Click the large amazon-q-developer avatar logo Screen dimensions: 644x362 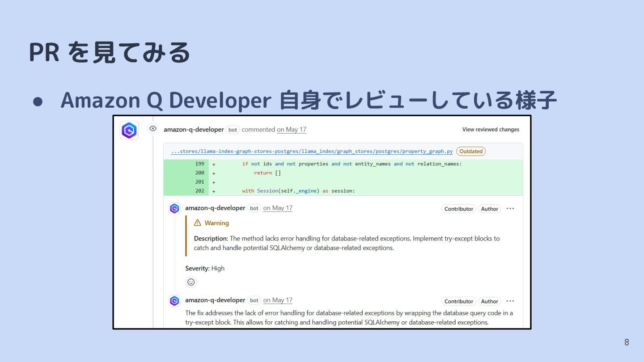(x=129, y=130)
